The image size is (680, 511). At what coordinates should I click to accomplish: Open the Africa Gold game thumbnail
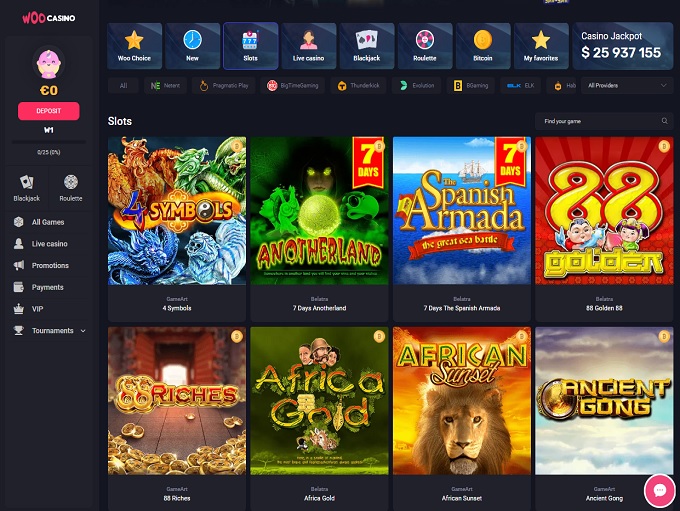point(319,401)
